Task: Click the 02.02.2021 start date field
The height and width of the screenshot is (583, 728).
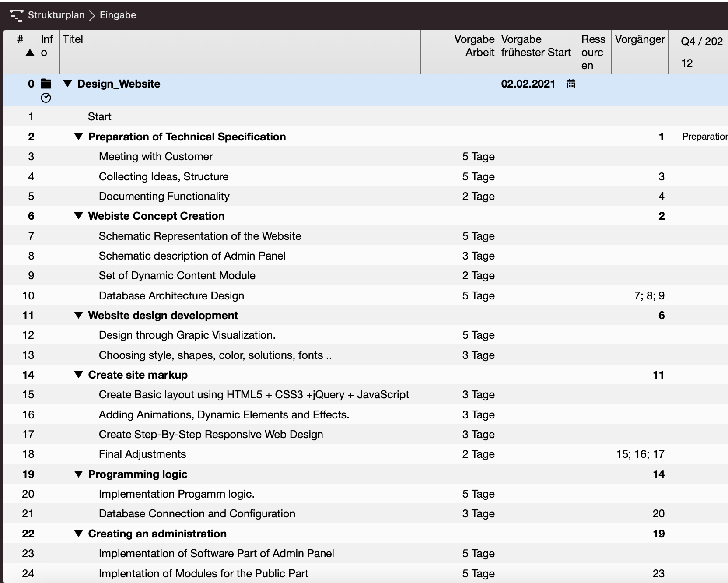Action: click(528, 84)
